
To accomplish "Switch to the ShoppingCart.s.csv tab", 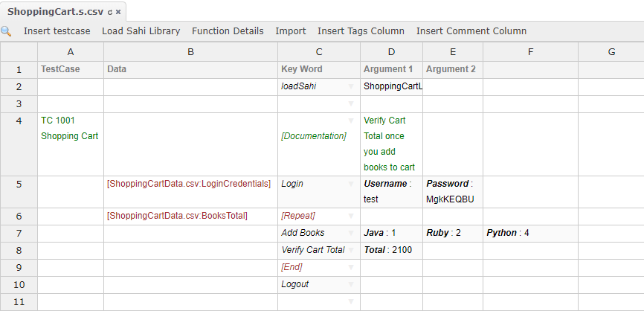I will 56,12.
